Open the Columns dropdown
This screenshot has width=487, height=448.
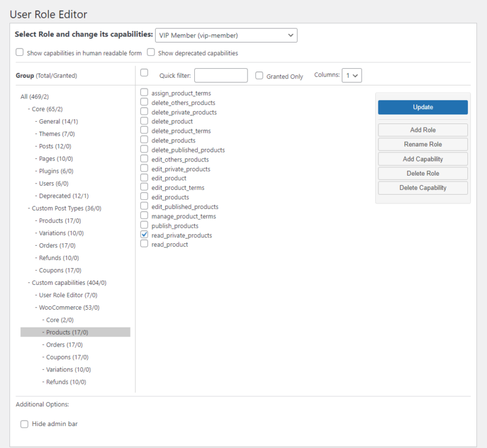coord(350,75)
